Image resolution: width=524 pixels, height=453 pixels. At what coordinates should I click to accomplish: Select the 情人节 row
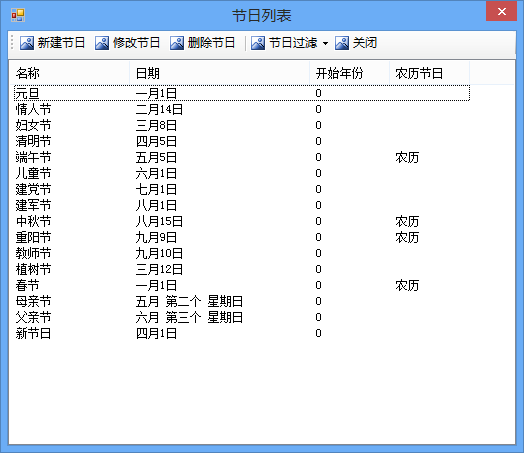(242, 109)
